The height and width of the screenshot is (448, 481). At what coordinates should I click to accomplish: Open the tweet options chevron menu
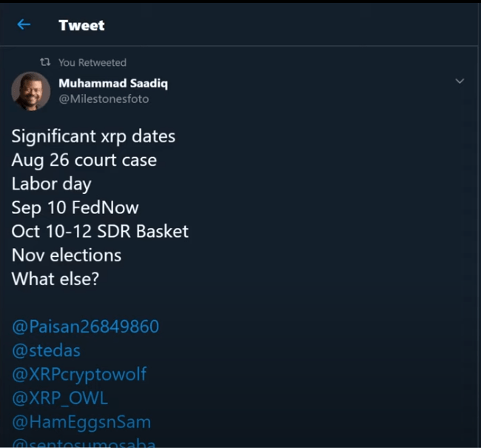(460, 81)
